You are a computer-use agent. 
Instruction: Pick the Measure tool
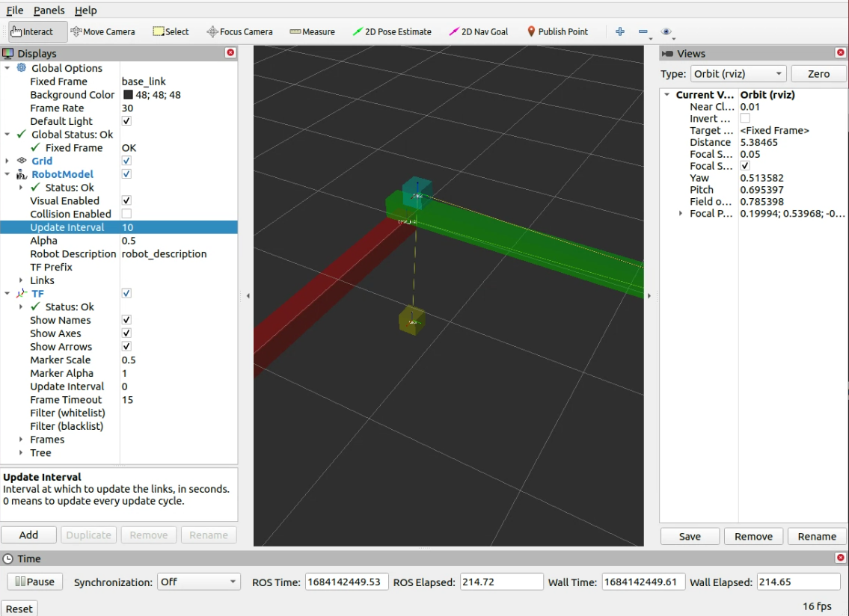312,31
